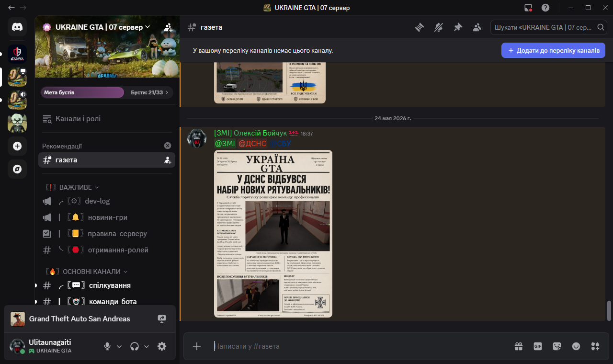Dismiss recommendations with X icon
The height and width of the screenshot is (364, 613).
[168, 146]
